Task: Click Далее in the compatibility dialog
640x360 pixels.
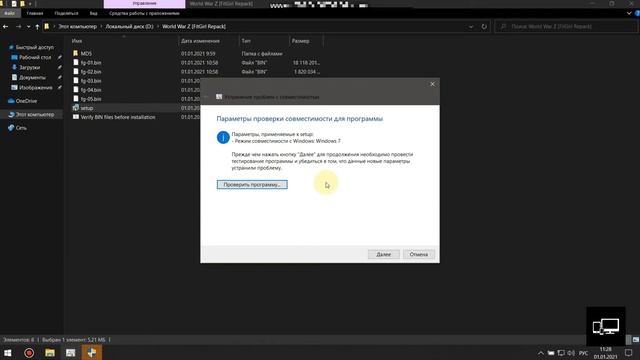Action: point(383,254)
